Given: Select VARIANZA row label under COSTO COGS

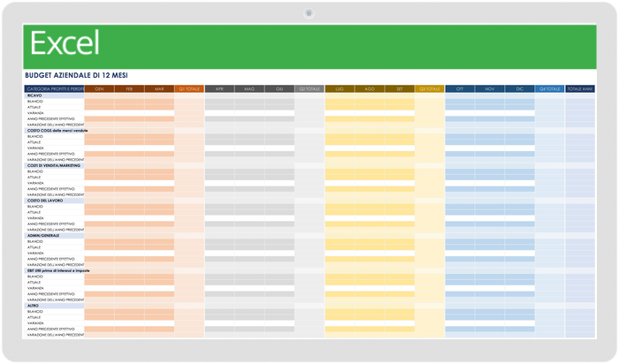Looking at the screenshot, I should [35, 148].
